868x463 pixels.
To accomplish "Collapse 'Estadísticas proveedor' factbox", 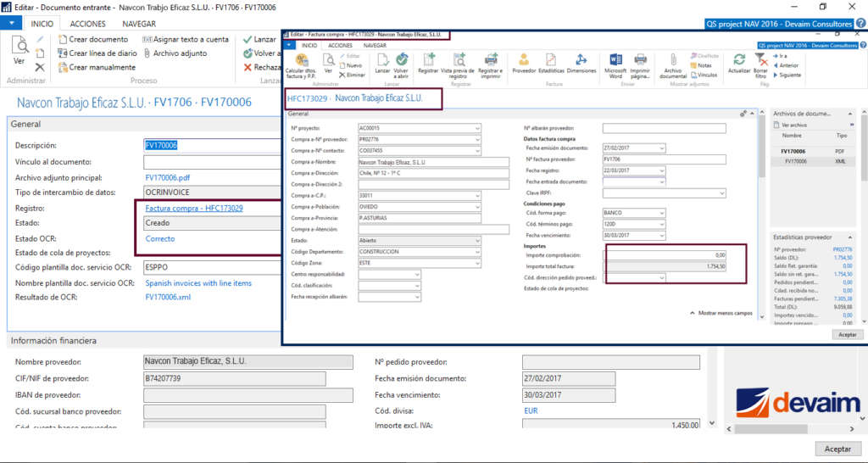I will 849,237.
